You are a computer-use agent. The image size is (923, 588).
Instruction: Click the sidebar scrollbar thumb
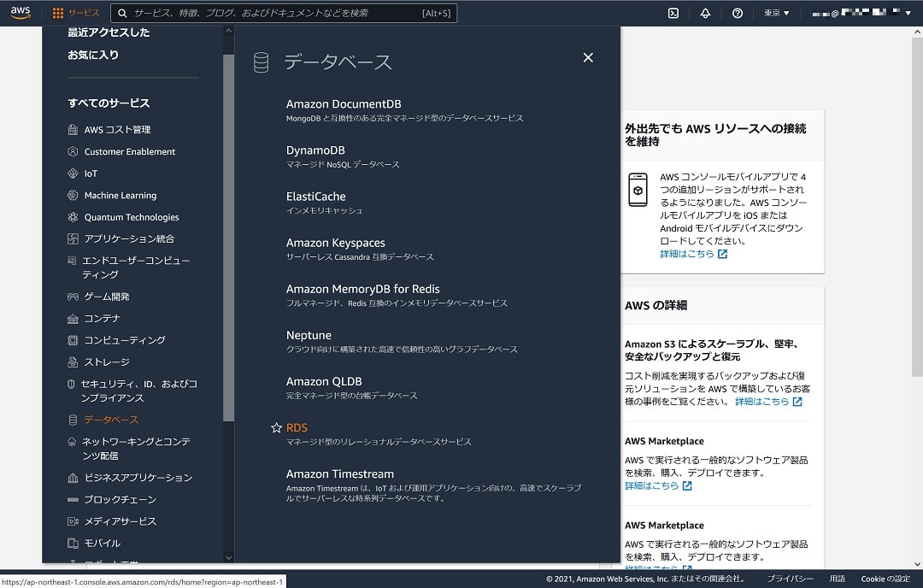coord(229,238)
